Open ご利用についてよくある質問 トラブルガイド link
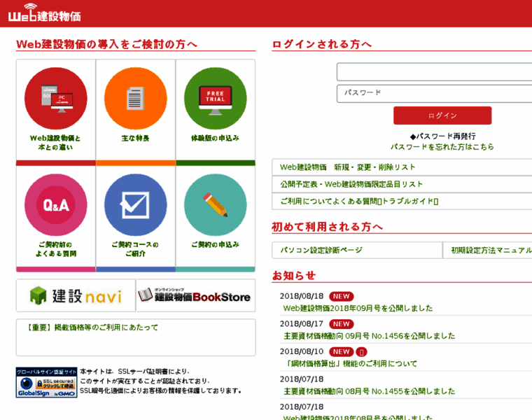Viewport: 532px width, 420px height. [359, 201]
